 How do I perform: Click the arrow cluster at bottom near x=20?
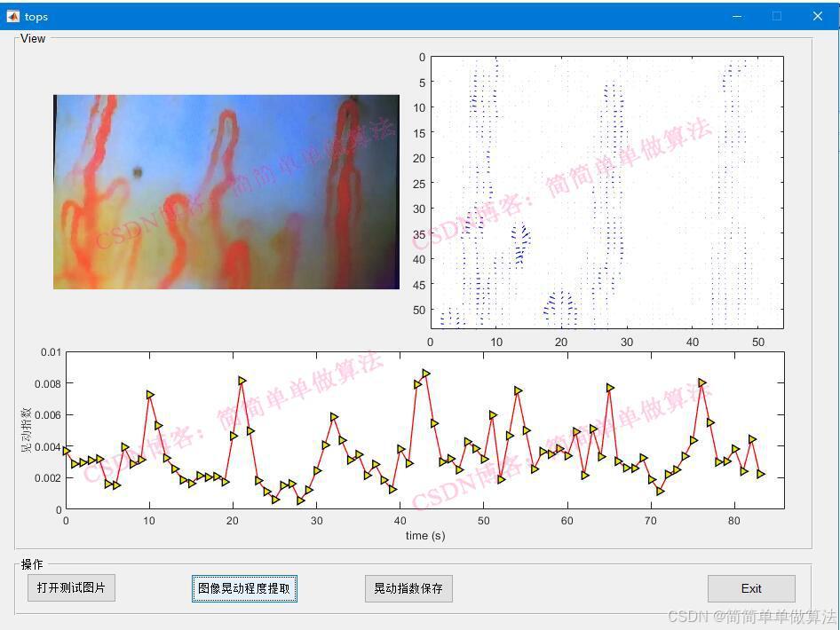[x=560, y=306]
